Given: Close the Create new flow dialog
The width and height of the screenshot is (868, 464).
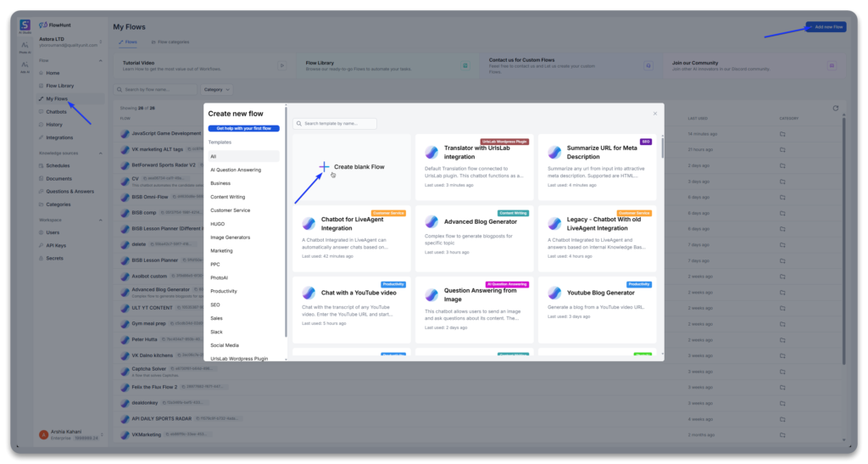Looking at the screenshot, I should [x=654, y=113].
